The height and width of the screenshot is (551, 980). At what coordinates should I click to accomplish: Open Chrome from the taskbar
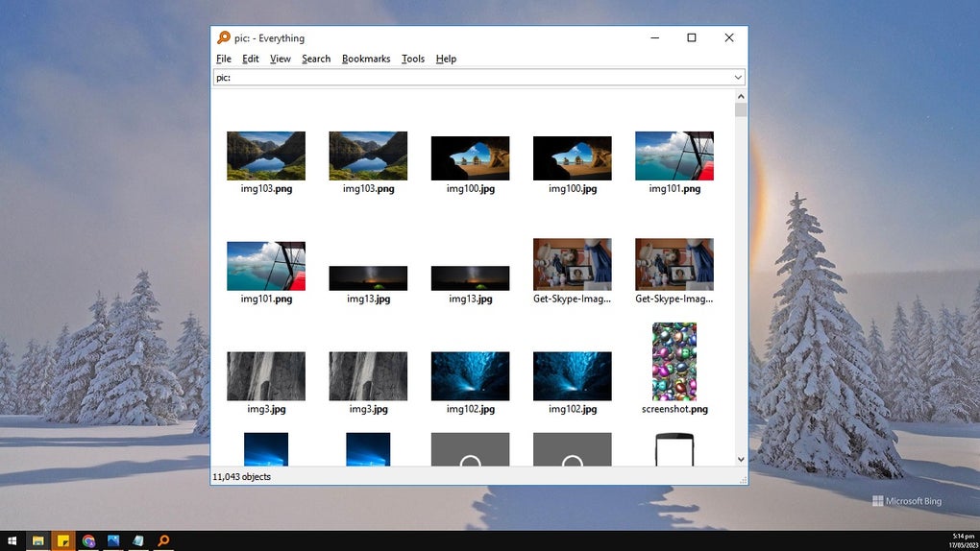coord(88,541)
